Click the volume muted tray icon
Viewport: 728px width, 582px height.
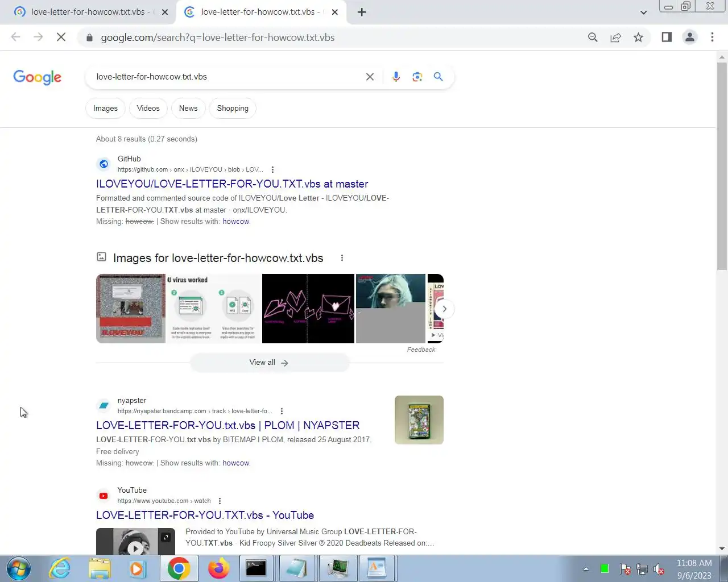pos(659,569)
